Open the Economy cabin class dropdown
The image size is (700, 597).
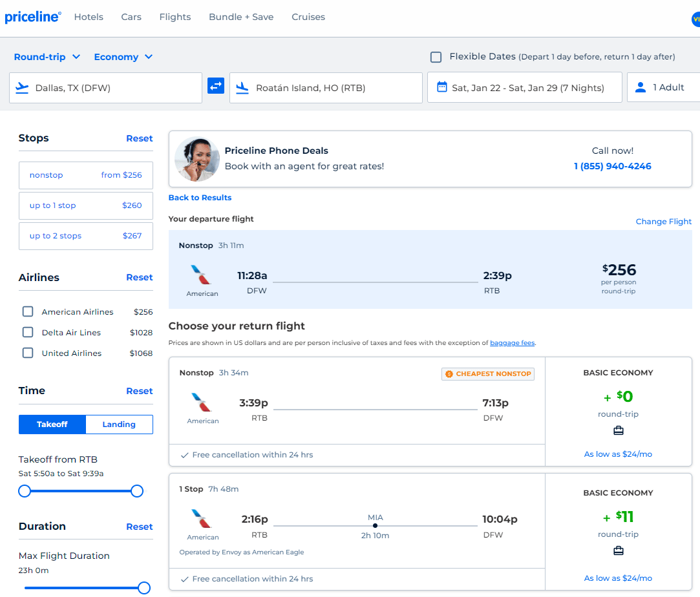[x=123, y=57]
